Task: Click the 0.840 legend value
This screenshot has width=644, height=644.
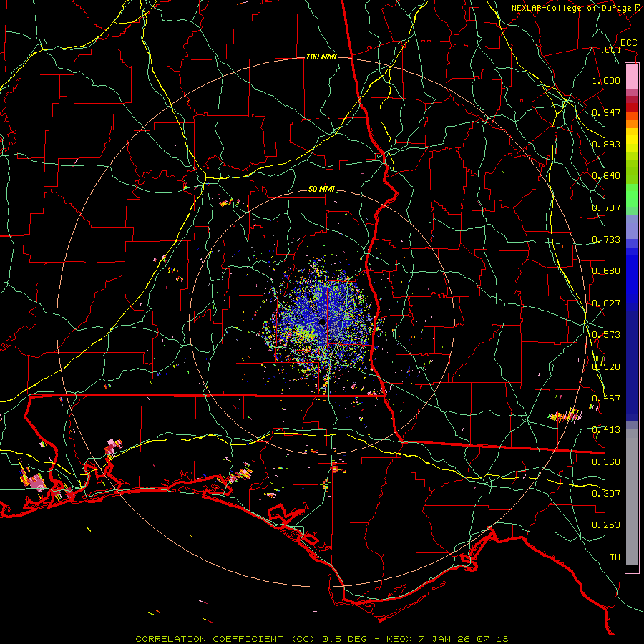Action: point(606,176)
